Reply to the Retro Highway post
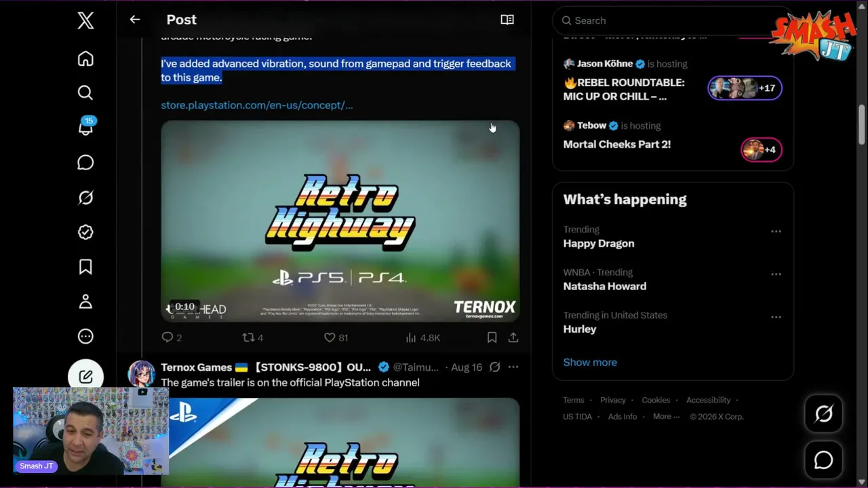This screenshot has height=488, width=868. 172,337
